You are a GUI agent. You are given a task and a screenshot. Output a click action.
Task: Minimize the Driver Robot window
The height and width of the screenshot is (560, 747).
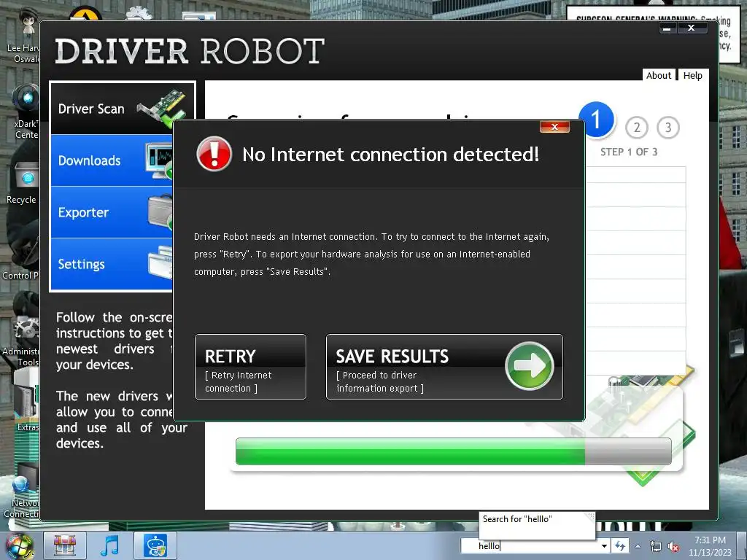tap(667, 28)
